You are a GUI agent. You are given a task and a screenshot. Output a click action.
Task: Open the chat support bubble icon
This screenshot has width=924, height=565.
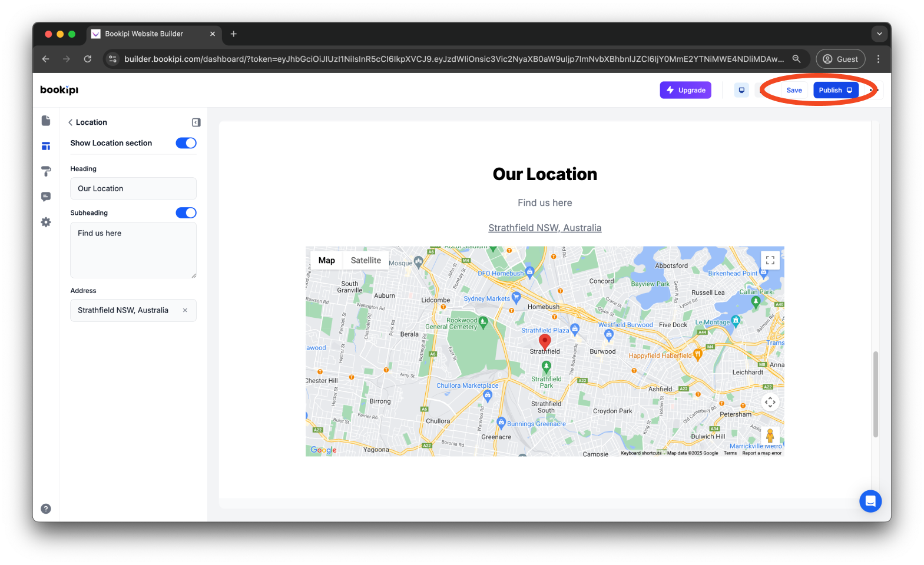pos(870,501)
